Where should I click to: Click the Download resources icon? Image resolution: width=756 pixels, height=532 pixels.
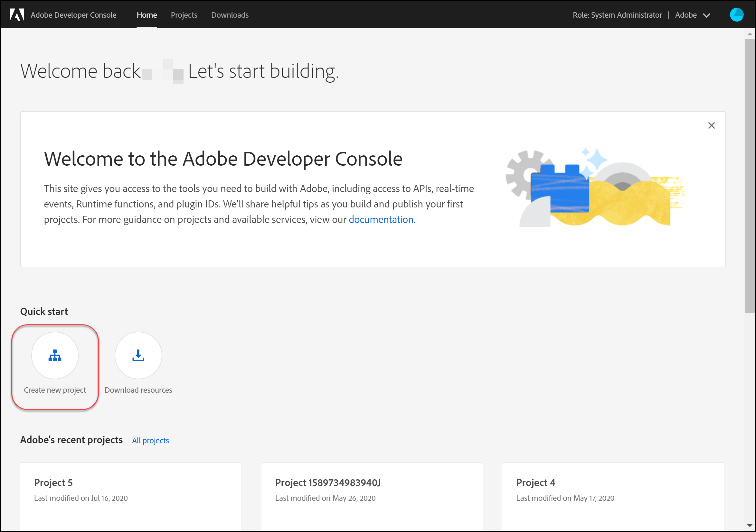[x=138, y=355]
